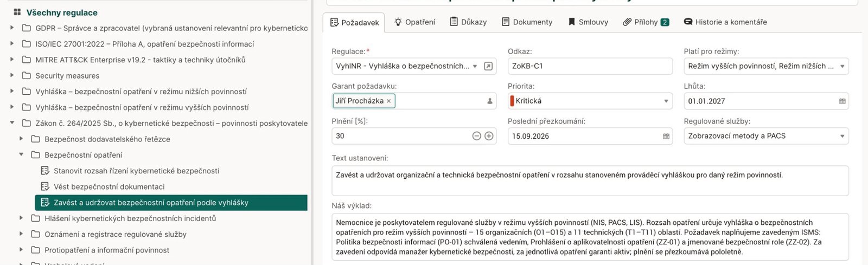Increase Plnění value with plus icon
Image resolution: width=868 pixels, height=265 pixels.
489,136
